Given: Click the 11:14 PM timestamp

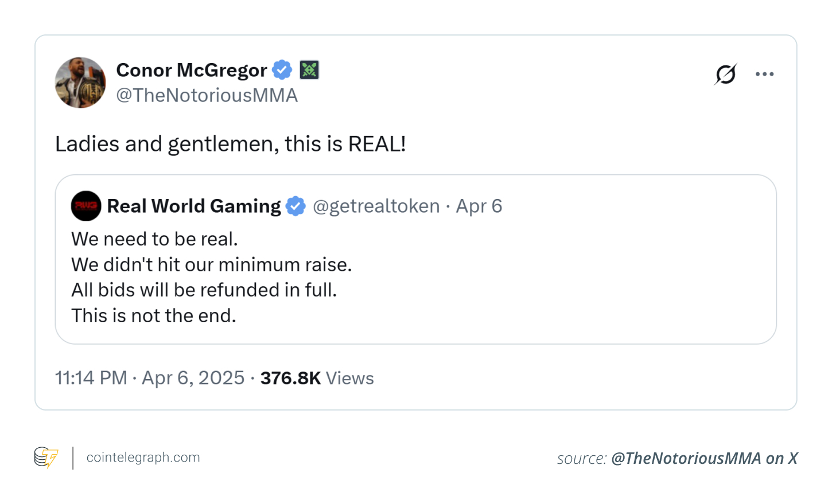Looking at the screenshot, I should coord(91,378).
